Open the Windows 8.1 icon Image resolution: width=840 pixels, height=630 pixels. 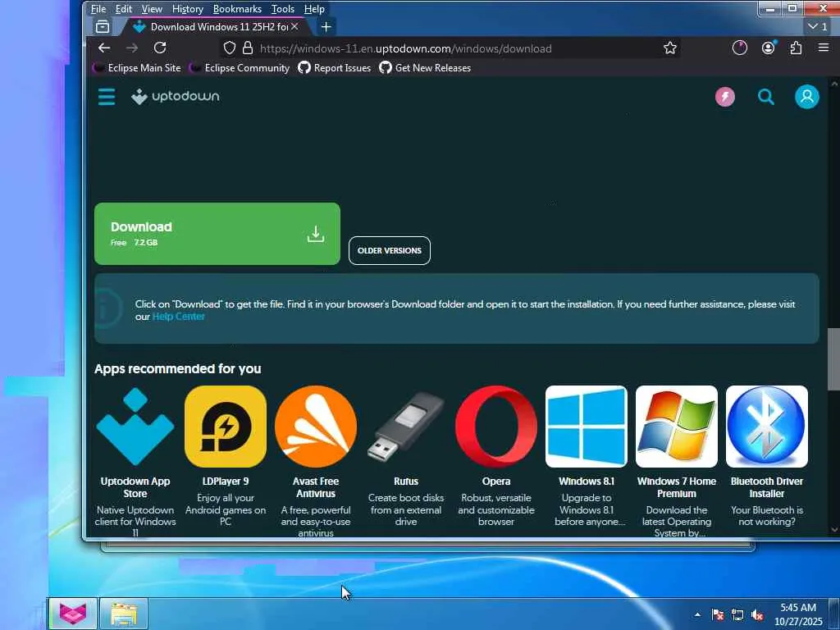coord(586,427)
